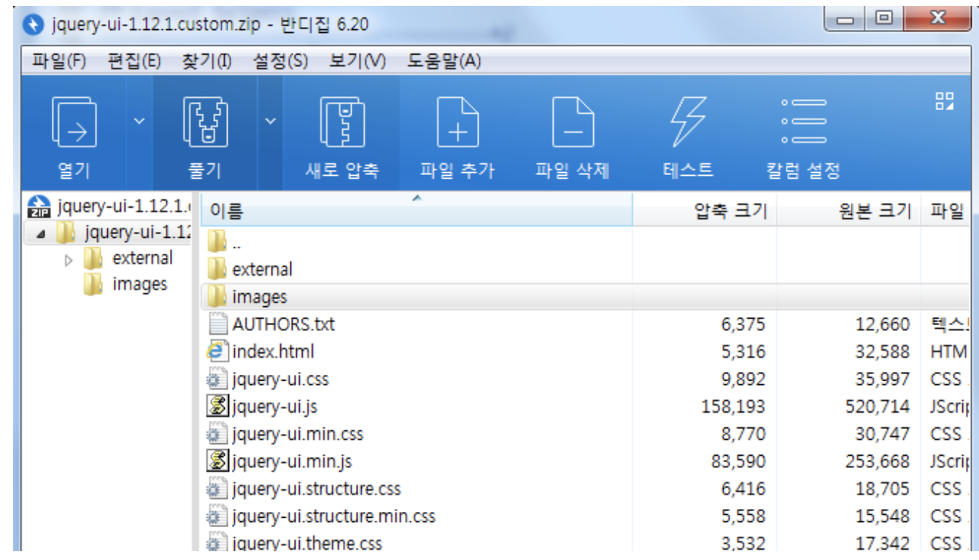Click the jquery-ui.min.css file icon

point(217,434)
